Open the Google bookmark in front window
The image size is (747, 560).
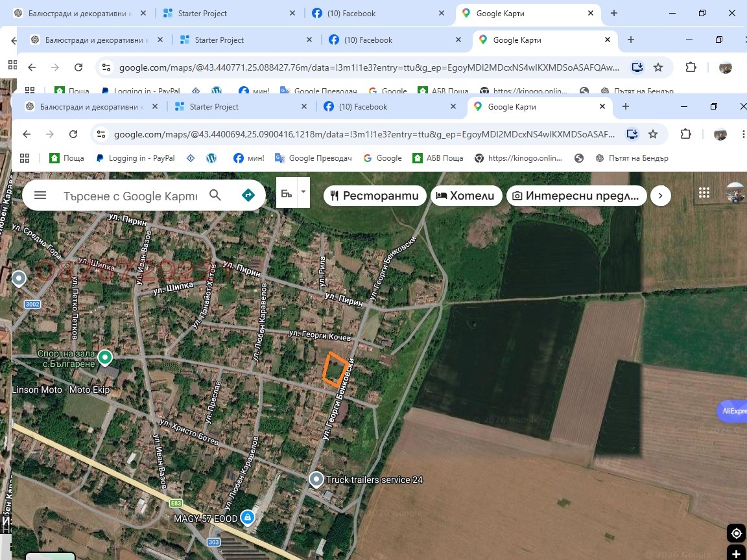[383, 158]
